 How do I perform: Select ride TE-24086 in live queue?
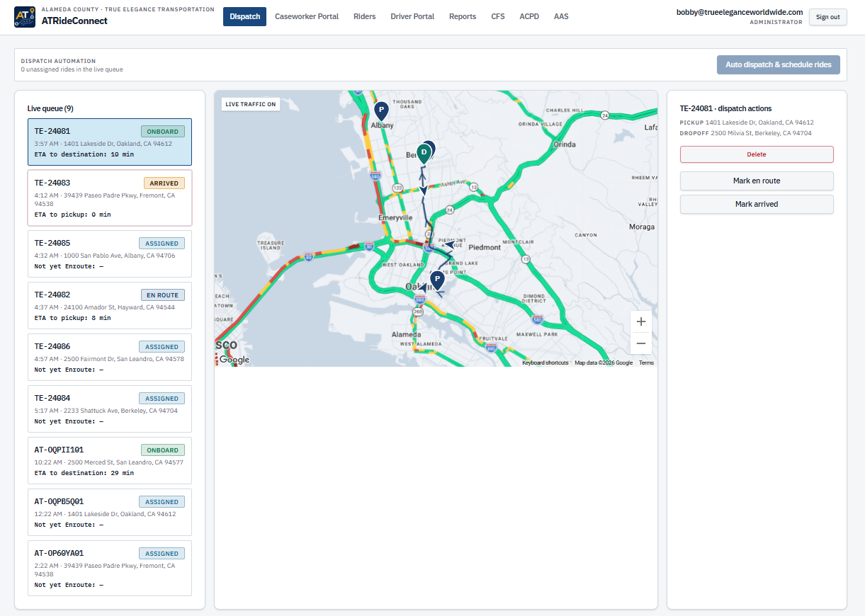pyautogui.click(x=110, y=358)
